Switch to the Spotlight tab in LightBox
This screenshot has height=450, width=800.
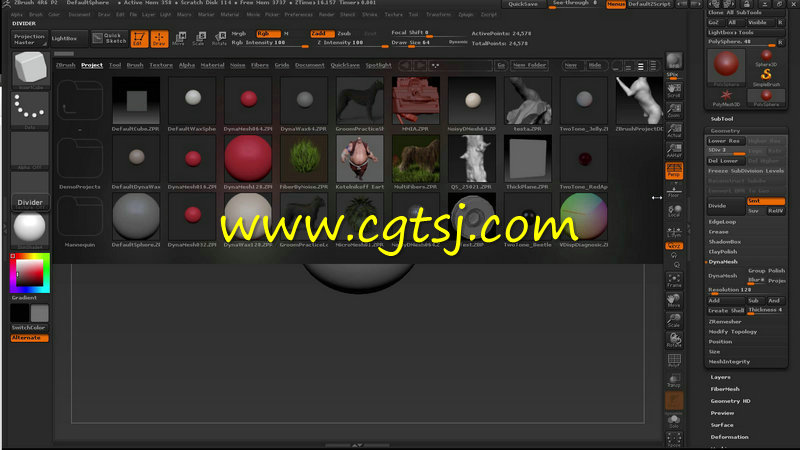tap(379, 65)
